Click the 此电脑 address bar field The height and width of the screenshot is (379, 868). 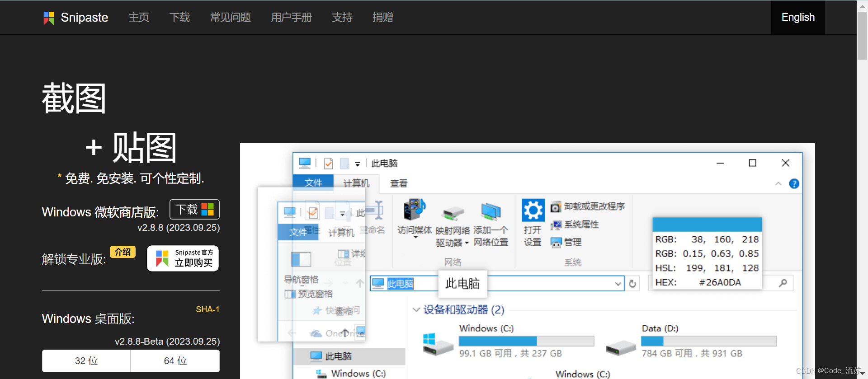[x=497, y=283]
